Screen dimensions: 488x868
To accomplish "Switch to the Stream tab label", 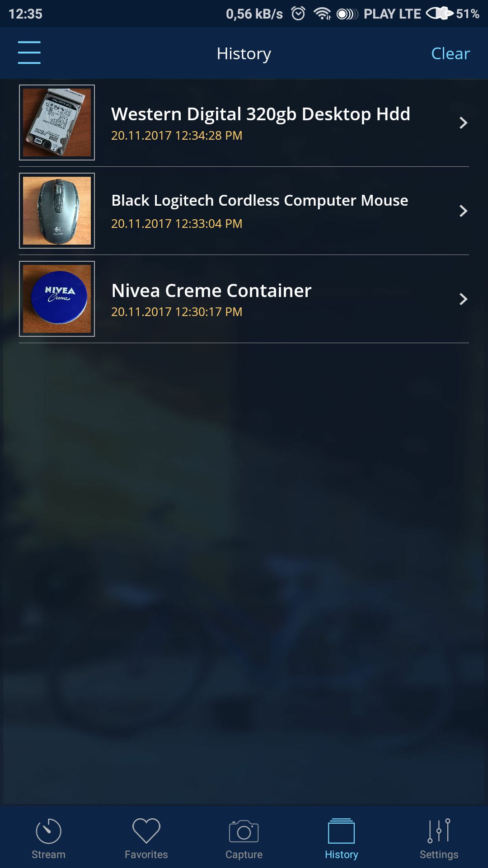I will tap(48, 854).
